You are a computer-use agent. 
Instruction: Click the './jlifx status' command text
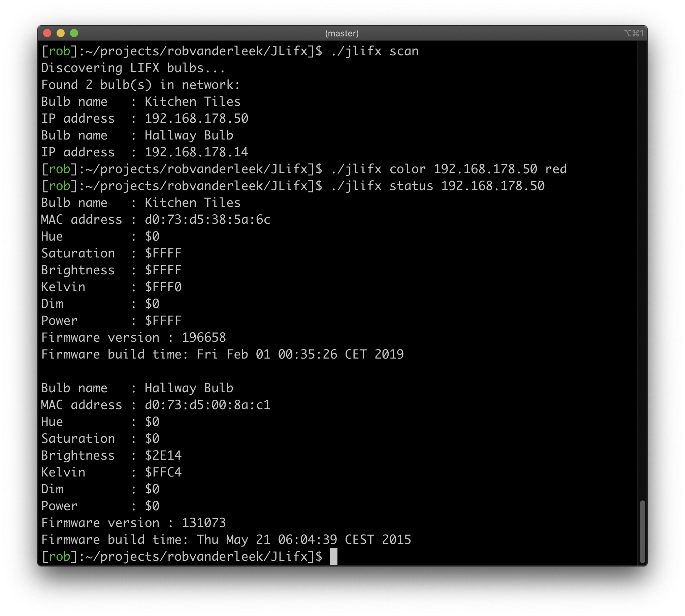click(382, 186)
